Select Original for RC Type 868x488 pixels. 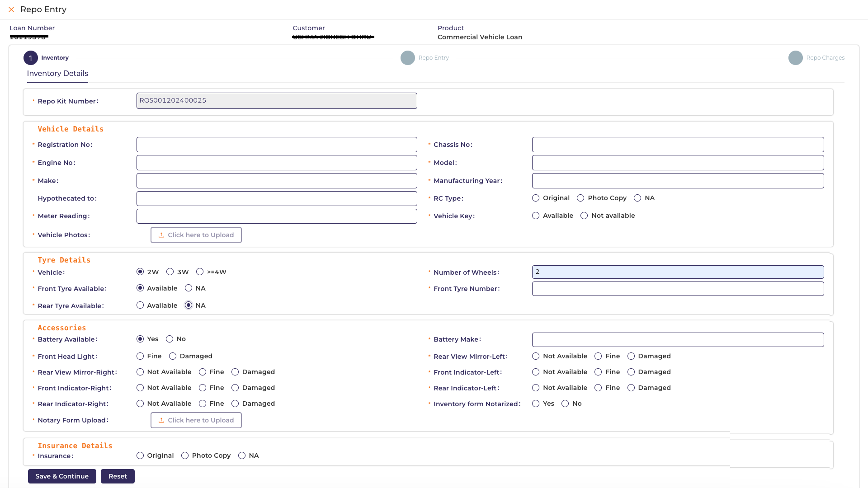pyautogui.click(x=536, y=198)
